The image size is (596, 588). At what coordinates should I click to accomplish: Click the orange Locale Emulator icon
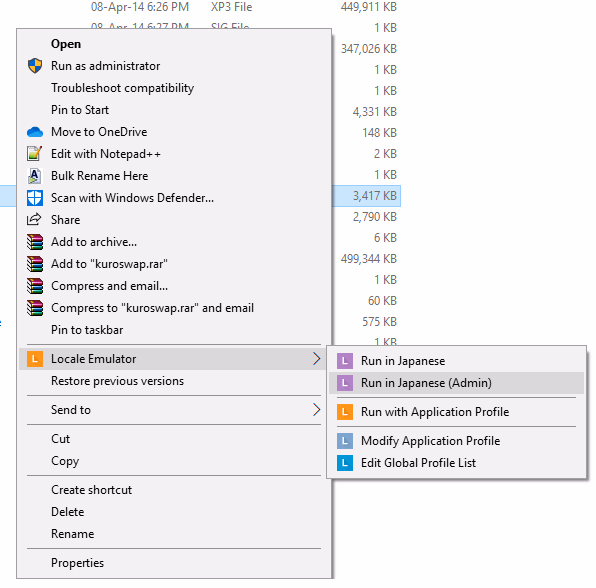pos(35,359)
